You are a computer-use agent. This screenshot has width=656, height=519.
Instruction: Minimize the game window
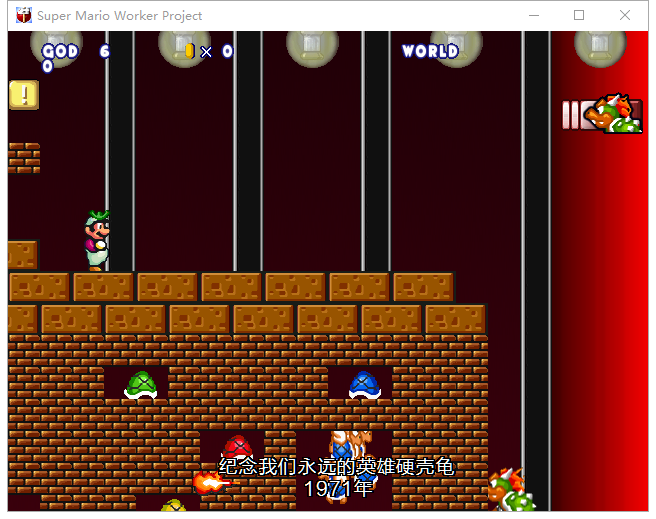point(534,15)
